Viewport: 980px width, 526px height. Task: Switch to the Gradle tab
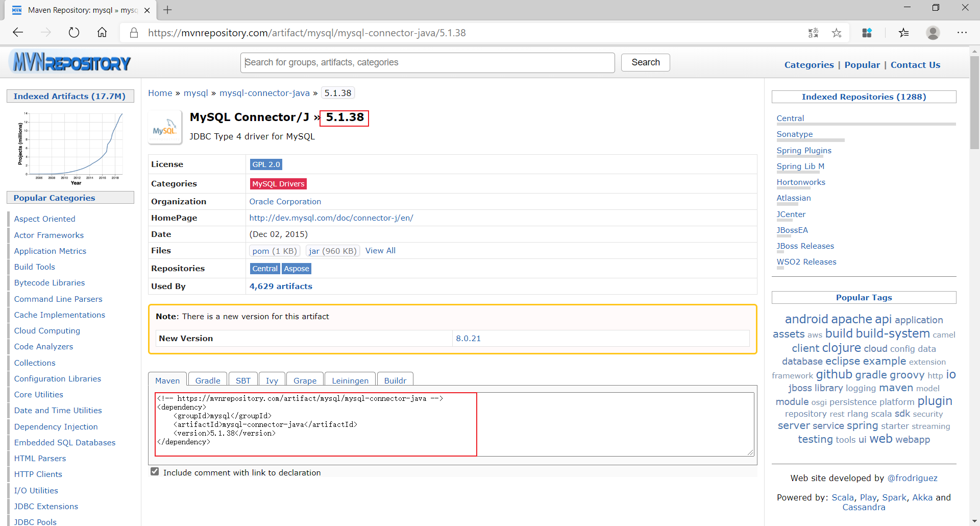click(208, 380)
